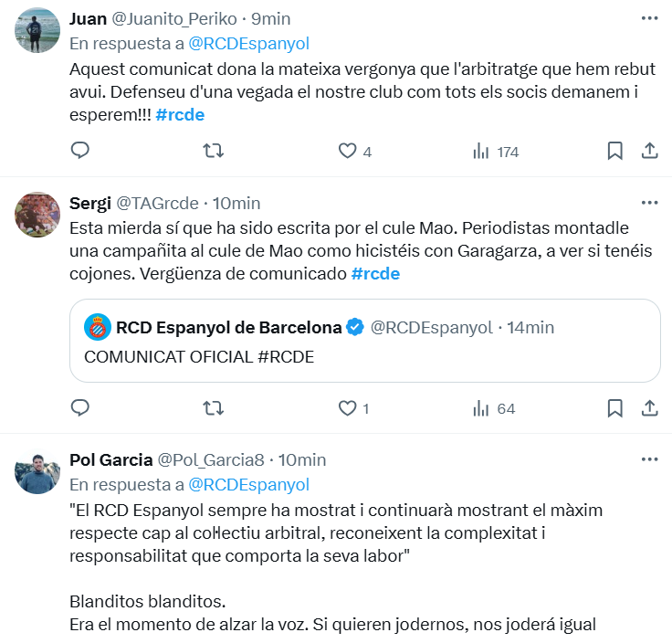The height and width of the screenshot is (643, 672).
Task: Bookmark Juan's tweet
Action: coord(615,151)
